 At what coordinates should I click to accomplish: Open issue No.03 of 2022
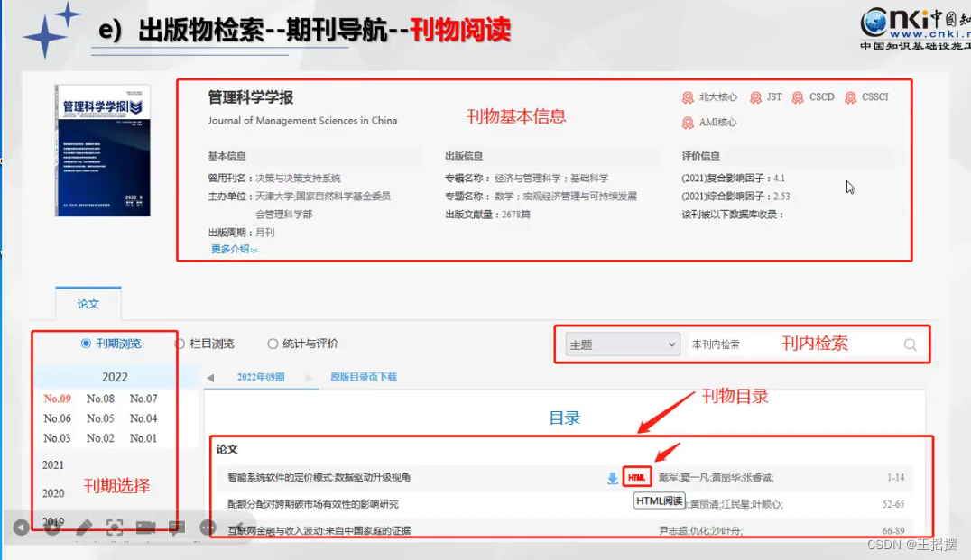point(57,438)
